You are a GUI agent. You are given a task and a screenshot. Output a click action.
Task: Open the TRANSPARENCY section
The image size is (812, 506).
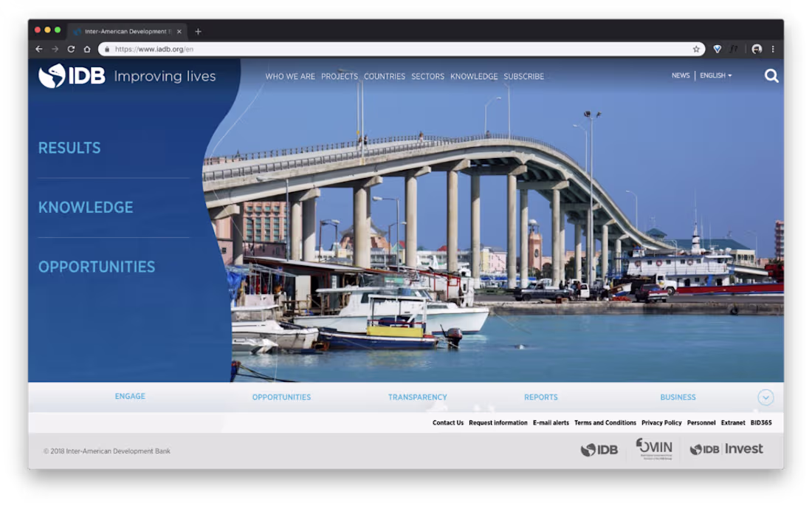(418, 397)
